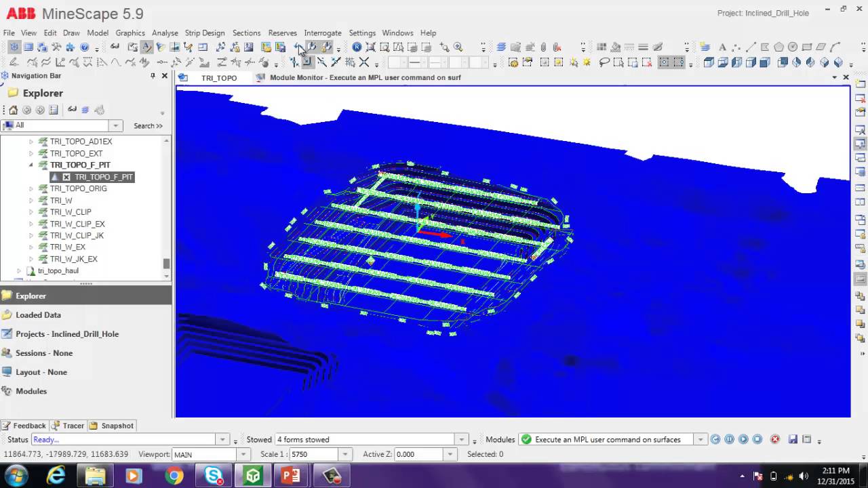Open the Loaded Data panel

click(85, 314)
